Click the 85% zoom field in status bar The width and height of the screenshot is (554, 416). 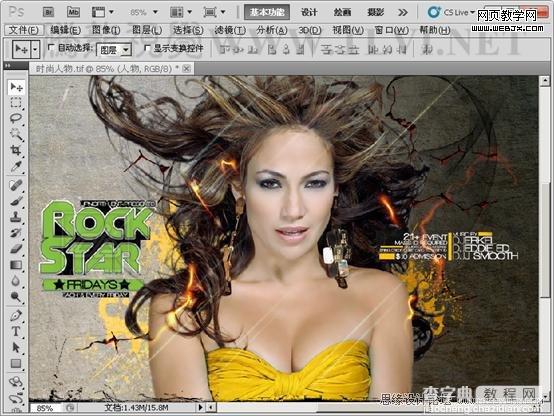point(46,408)
